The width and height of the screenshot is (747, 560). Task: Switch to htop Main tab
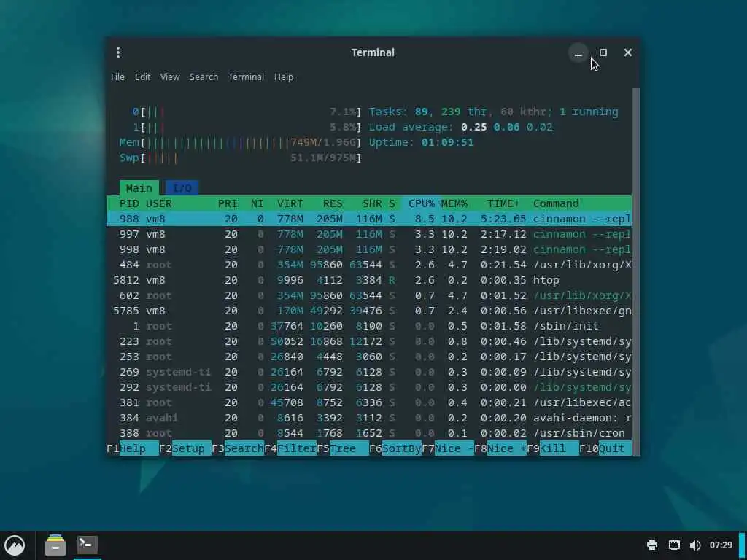(x=139, y=188)
